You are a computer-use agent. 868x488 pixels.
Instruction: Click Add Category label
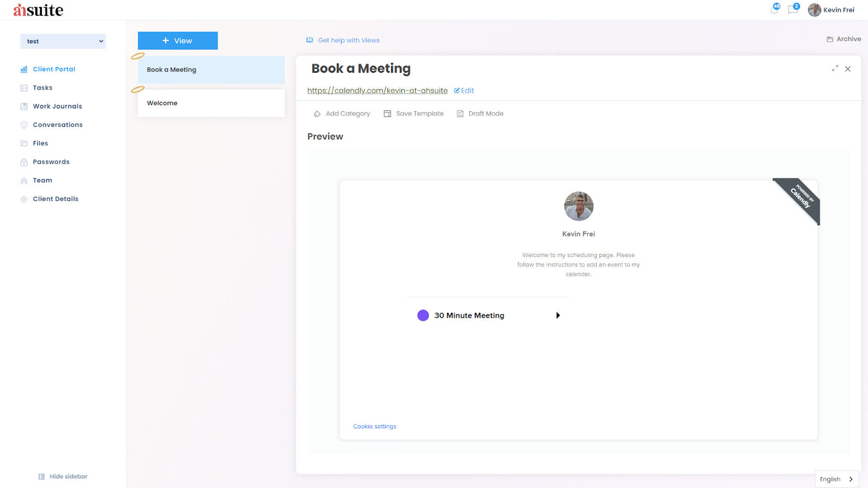(x=348, y=114)
